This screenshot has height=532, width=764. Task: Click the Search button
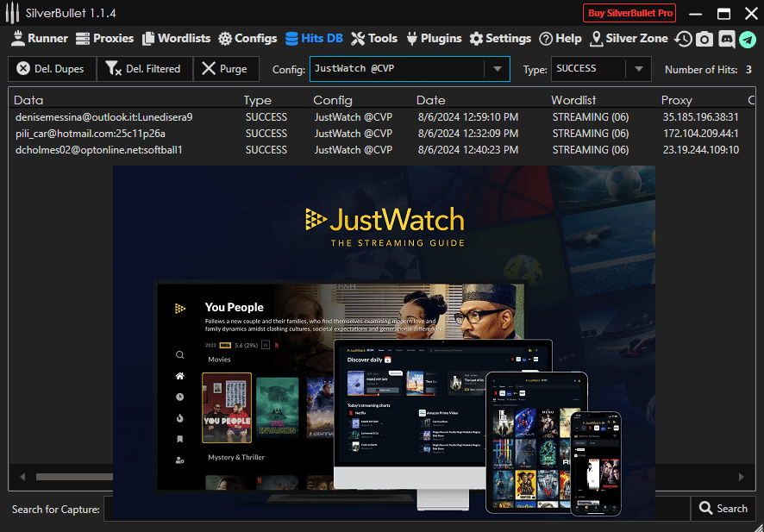coord(723,509)
